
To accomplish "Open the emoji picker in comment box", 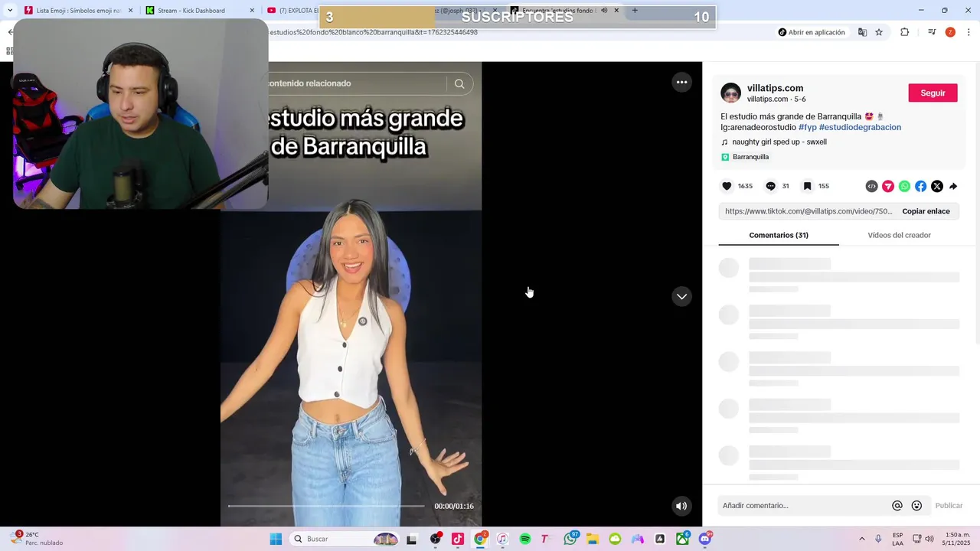I will 916,506.
